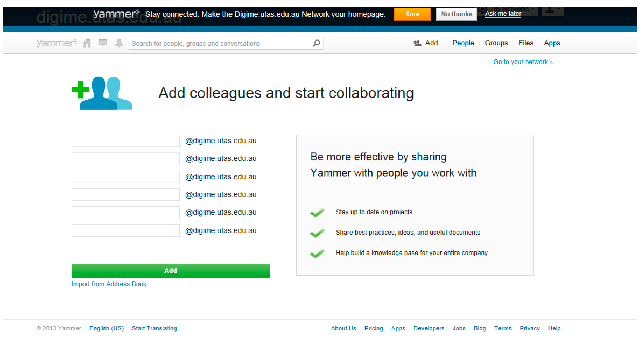Click the magnifier icon in search box

[x=316, y=43]
